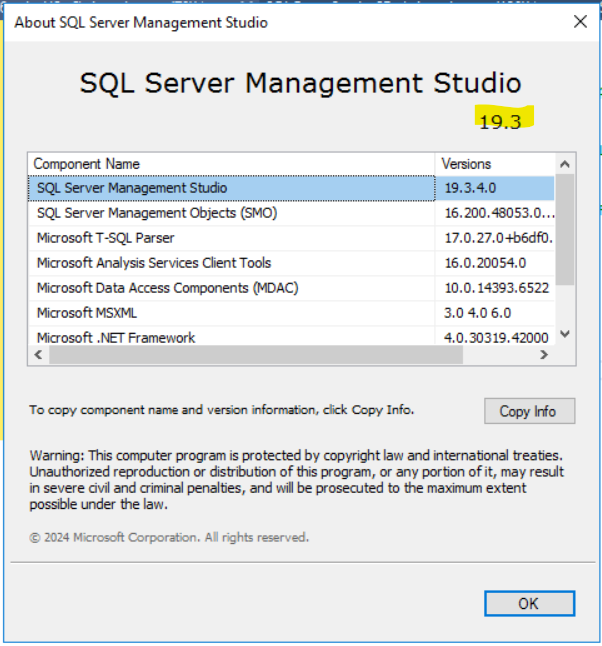Viewport: 602px width, 646px height.
Task: Click the vertical scrollbar thumb
Action: 565,229
